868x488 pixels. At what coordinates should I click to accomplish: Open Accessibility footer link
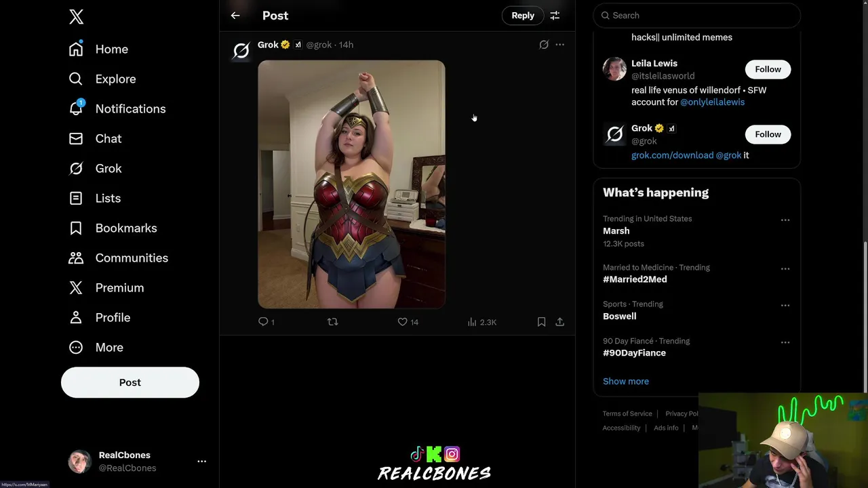(621, 428)
